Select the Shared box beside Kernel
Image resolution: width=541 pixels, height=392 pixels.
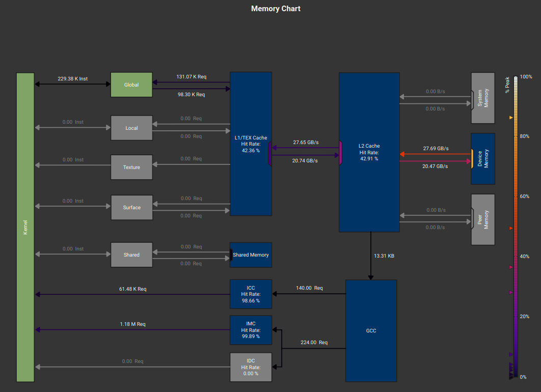click(131, 255)
